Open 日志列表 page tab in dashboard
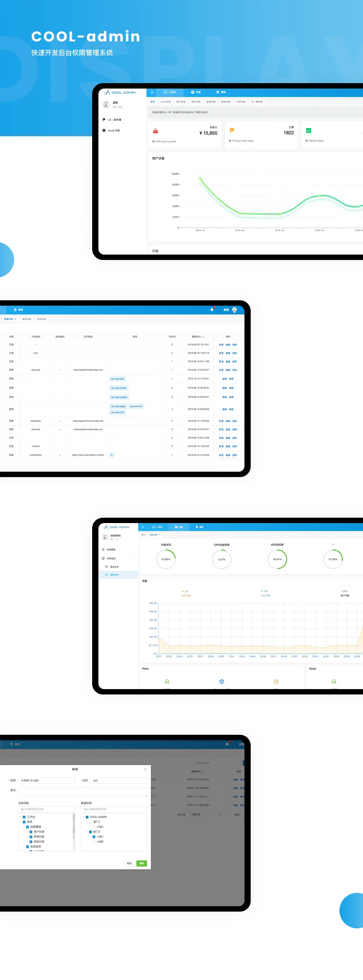 [x=241, y=102]
